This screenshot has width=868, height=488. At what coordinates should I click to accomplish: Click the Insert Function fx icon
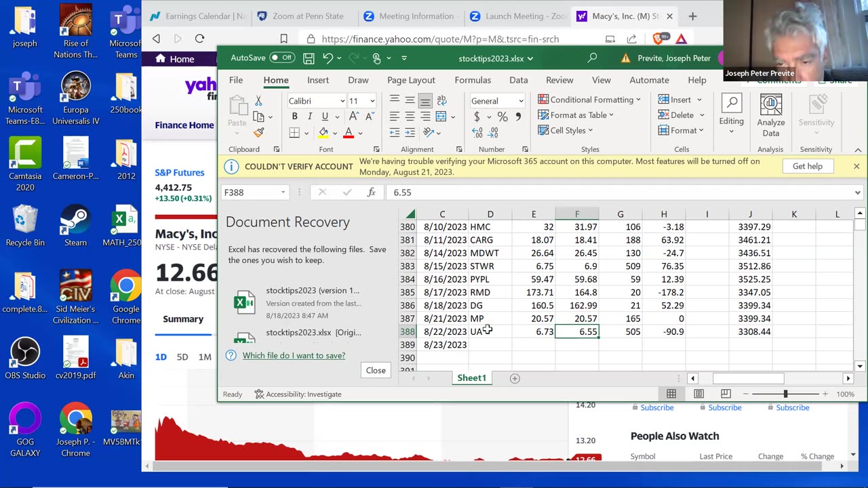coord(372,192)
